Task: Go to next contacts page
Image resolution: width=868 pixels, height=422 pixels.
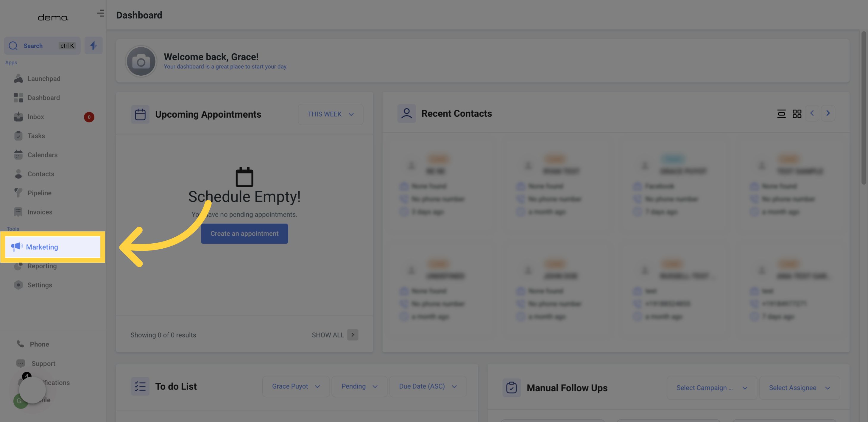Action: (x=828, y=113)
